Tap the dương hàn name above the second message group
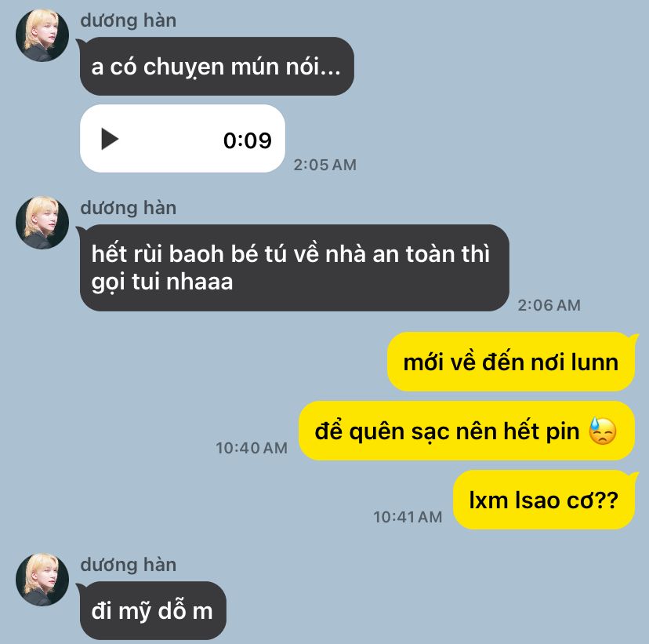Image resolution: width=649 pixels, height=644 pixels. pyautogui.click(x=129, y=208)
